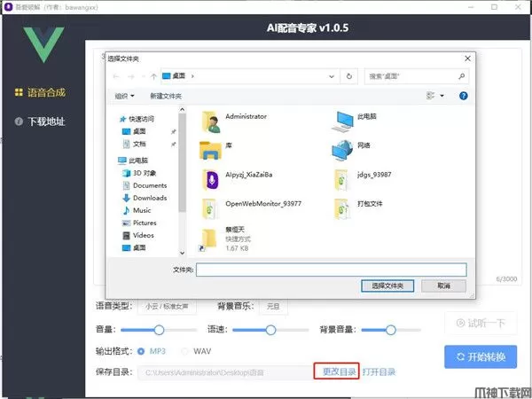Screen dimensions: 532x399
Task: Click the refresh icon beside address bar
Action: pyautogui.click(x=348, y=76)
